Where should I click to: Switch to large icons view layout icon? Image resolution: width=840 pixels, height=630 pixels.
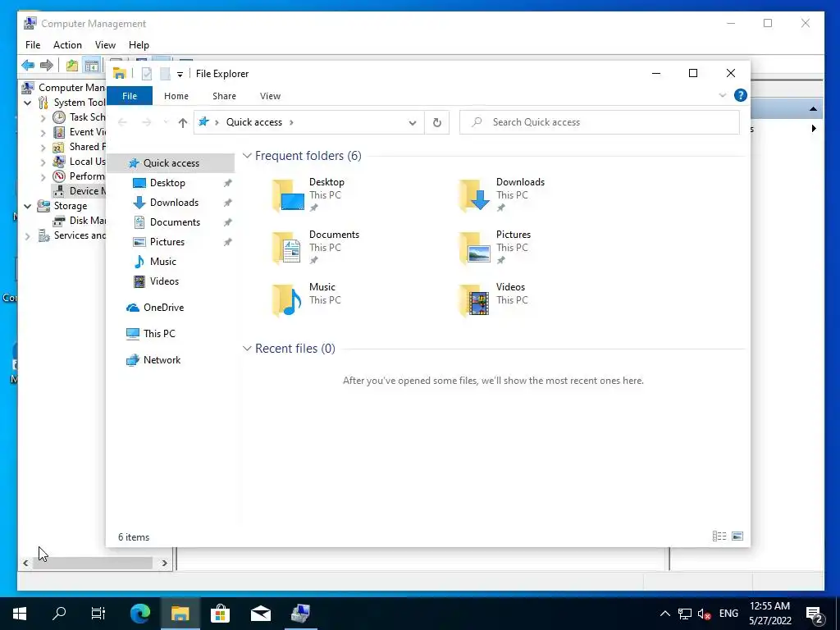(x=737, y=536)
